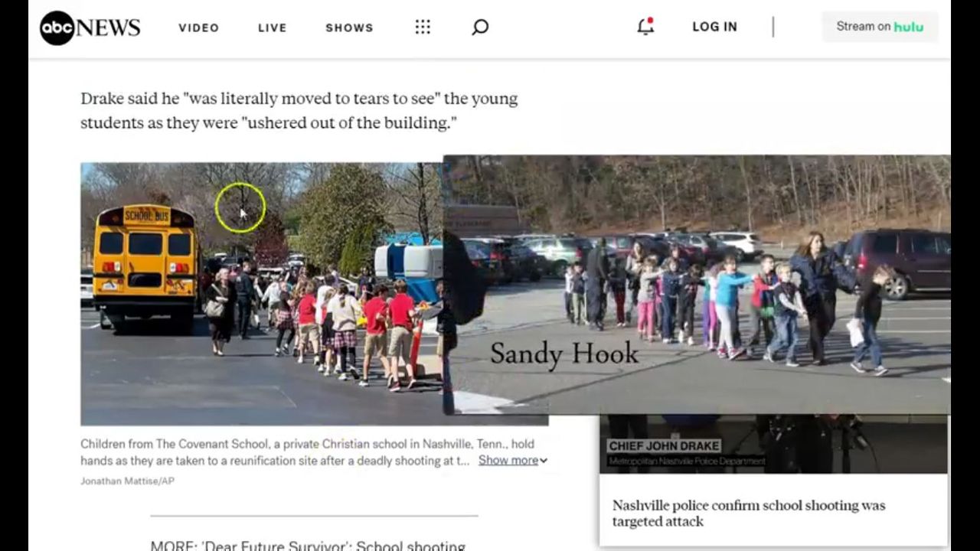Click the Jonathan Mattise/AP photo credit
This screenshot has height=551, width=980.
(127, 481)
